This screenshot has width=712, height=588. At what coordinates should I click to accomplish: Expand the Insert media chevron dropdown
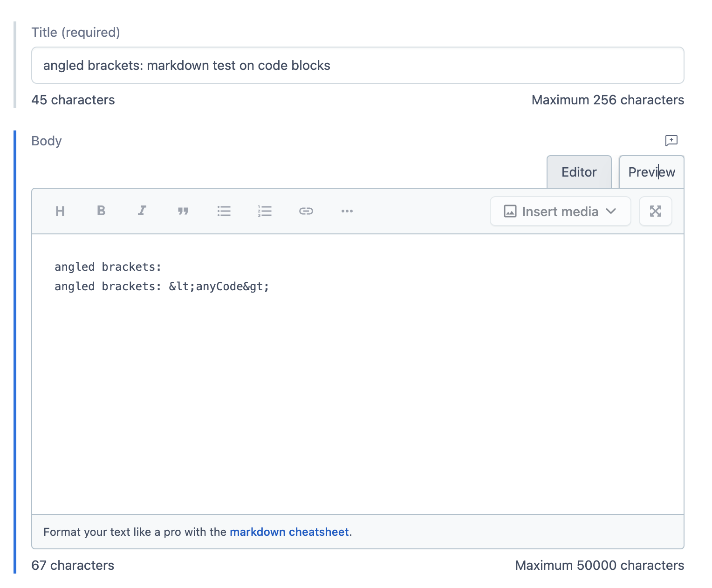[612, 211]
